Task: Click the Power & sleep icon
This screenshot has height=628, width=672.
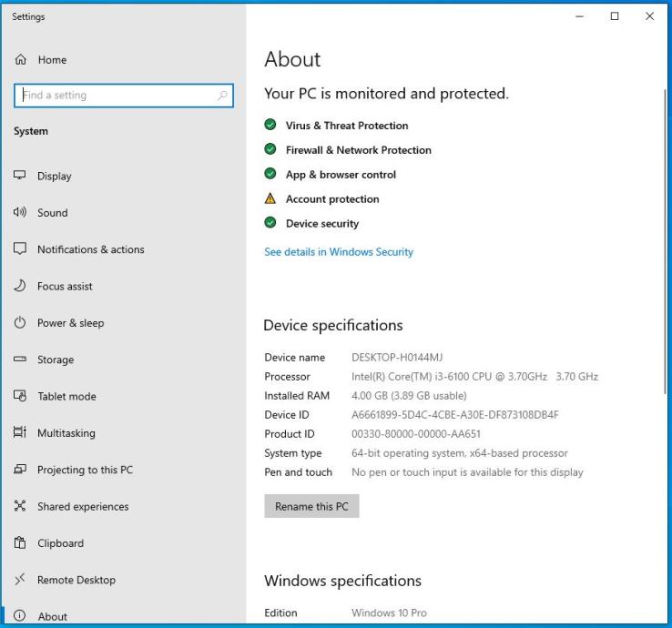Action: (x=20, y=323)
